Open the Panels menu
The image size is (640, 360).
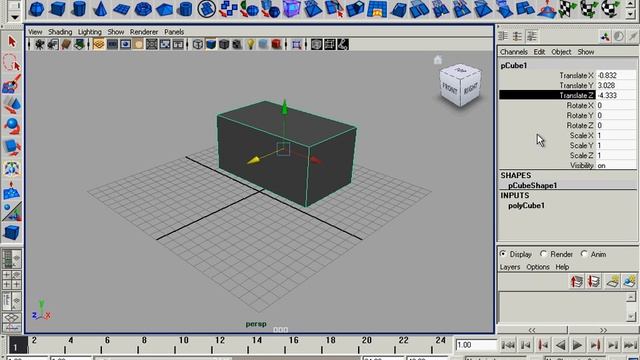[x=174, y=32]
